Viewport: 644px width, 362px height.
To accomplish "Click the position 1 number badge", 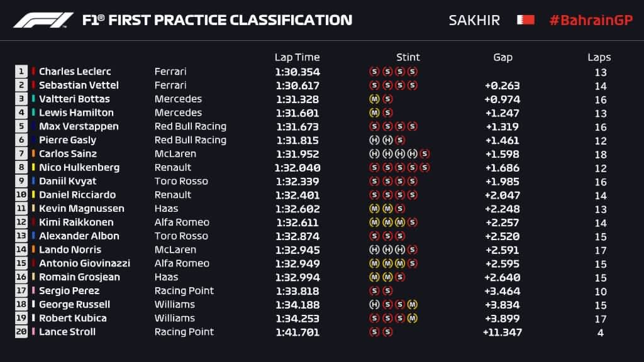I will pyautogui.click(x=21, y=72).
